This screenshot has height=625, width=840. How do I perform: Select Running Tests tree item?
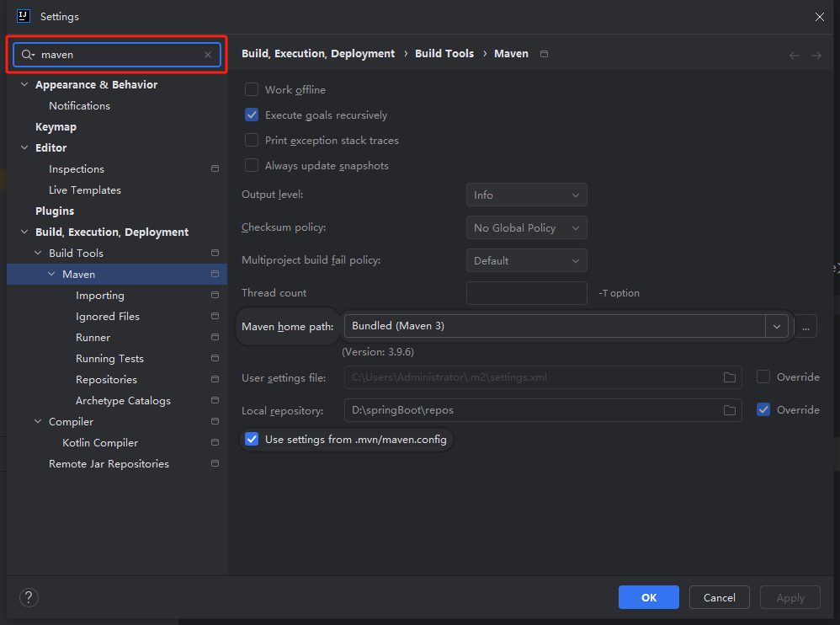tap(109, 358)
